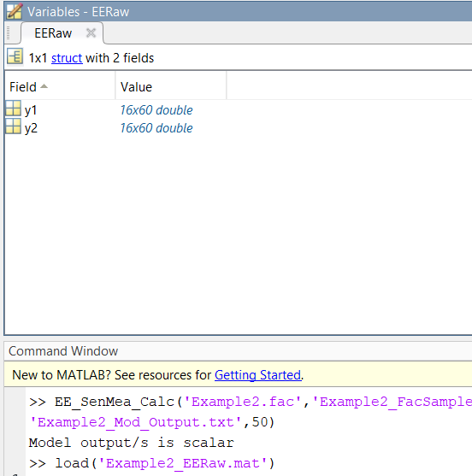Select the y2 field name
Screen dimensions: 472x476
(31, 128)
